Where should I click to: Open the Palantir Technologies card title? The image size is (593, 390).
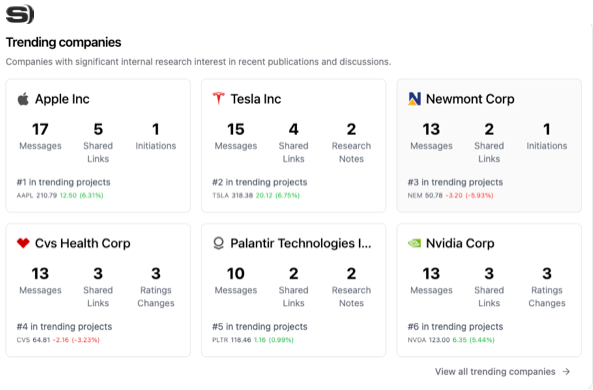point(301,243)
